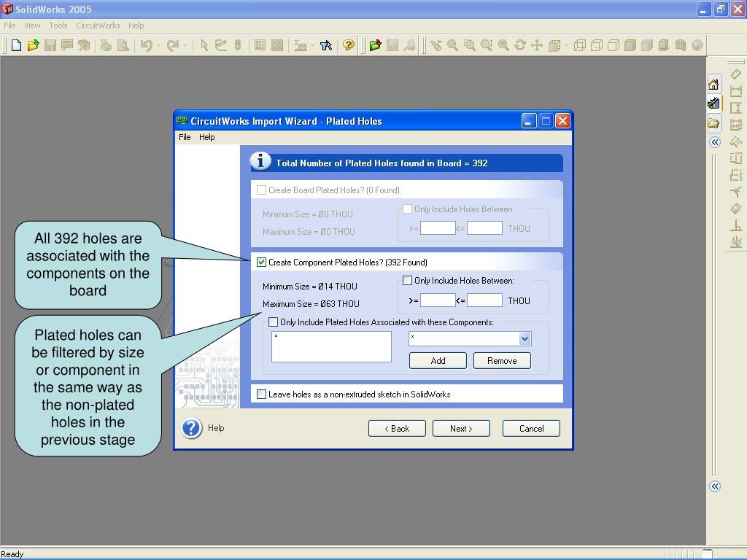Click the component maximum size <= input field
The image size is (747, 560).
click(484, 300)
